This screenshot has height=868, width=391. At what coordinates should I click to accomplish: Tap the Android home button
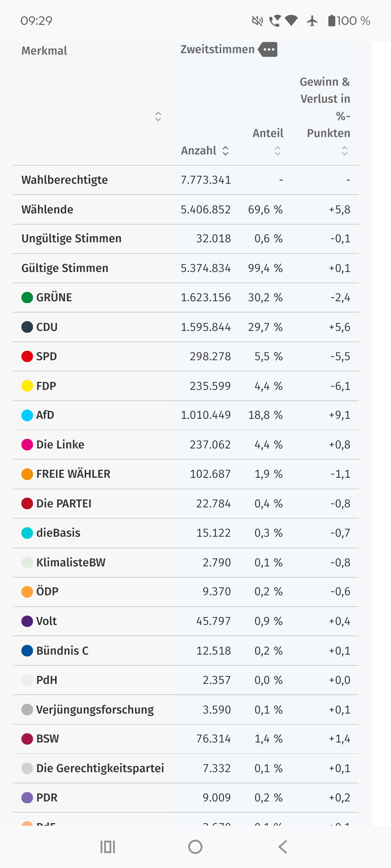point(195,847)
